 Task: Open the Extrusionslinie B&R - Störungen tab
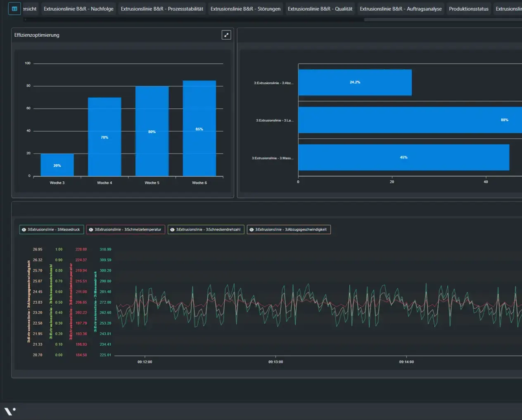pos(245,9)
